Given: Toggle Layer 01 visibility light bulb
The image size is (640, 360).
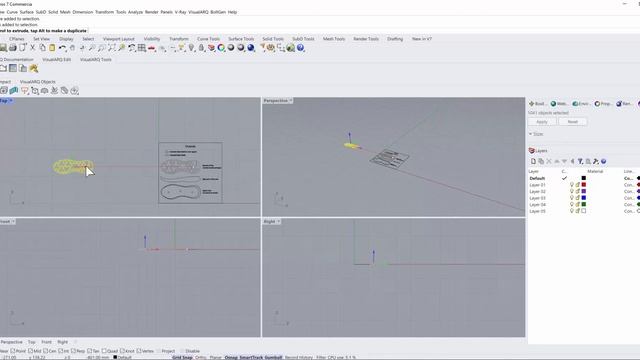Looking at the screenshot, I should pos(572,185).
